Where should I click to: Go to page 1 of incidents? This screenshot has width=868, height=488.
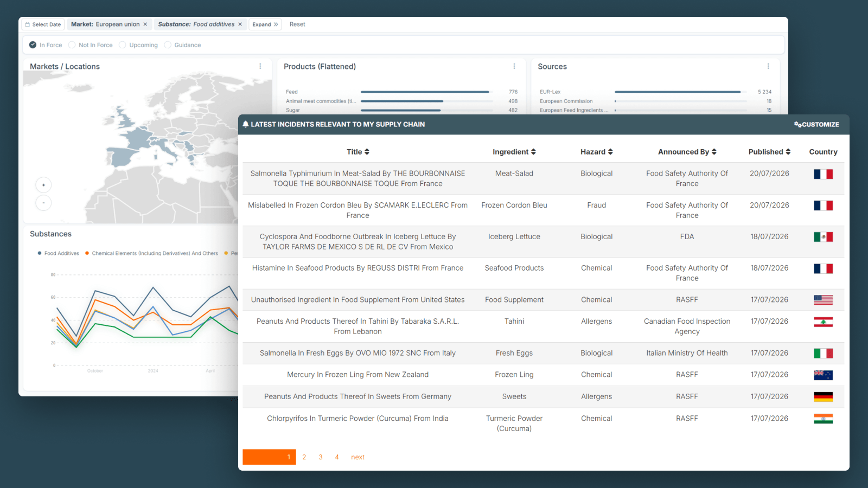[x=269, y=457]
